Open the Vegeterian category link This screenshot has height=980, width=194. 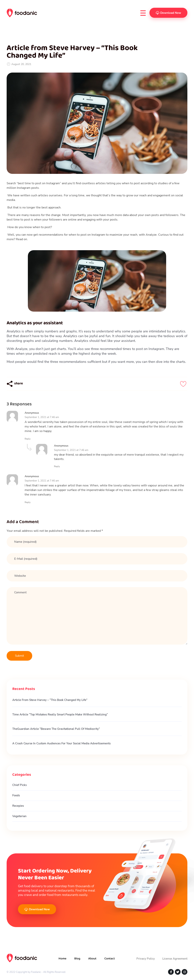tap(20, 816)
